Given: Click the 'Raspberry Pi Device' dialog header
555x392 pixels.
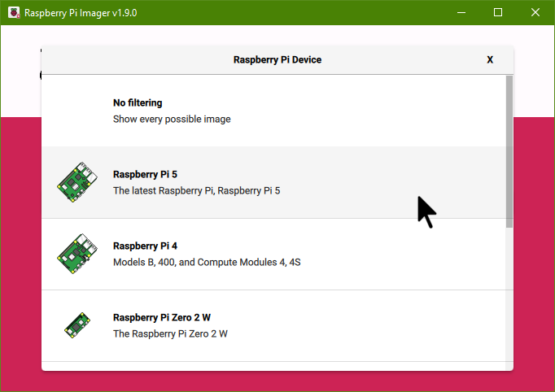Looking at the screenshot, I should [x=277, y=59].
